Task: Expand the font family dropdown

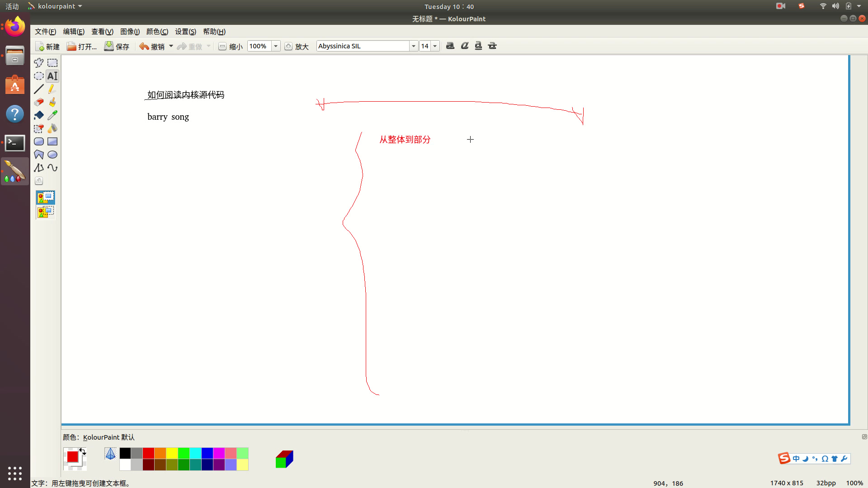Action: click(413, 46)
